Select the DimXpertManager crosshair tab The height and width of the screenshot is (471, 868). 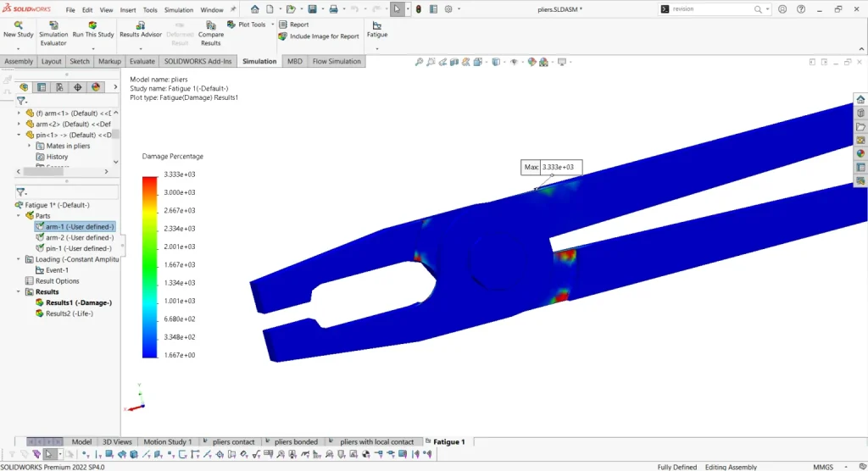[x=77, y=87]
